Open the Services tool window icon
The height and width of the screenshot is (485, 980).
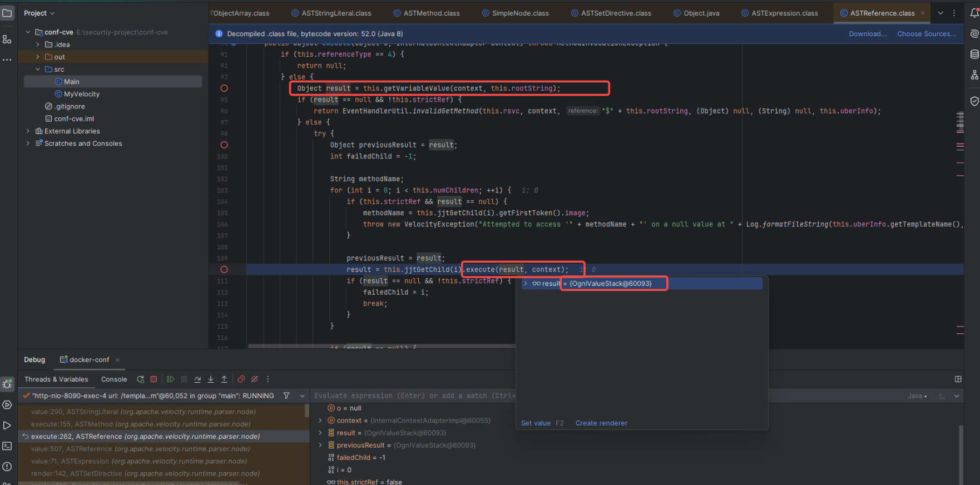click(x=7, y=405)
